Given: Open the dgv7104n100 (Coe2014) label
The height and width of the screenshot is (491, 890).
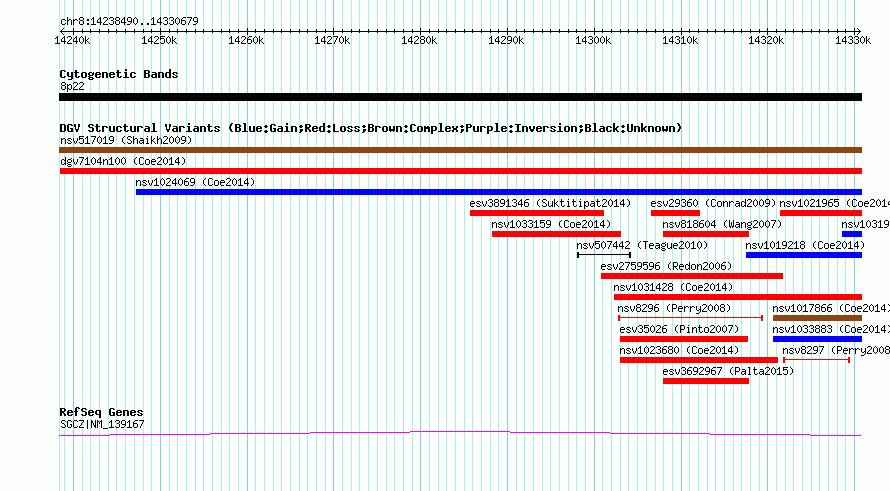Looking at the screenshot, I should 123,161.
